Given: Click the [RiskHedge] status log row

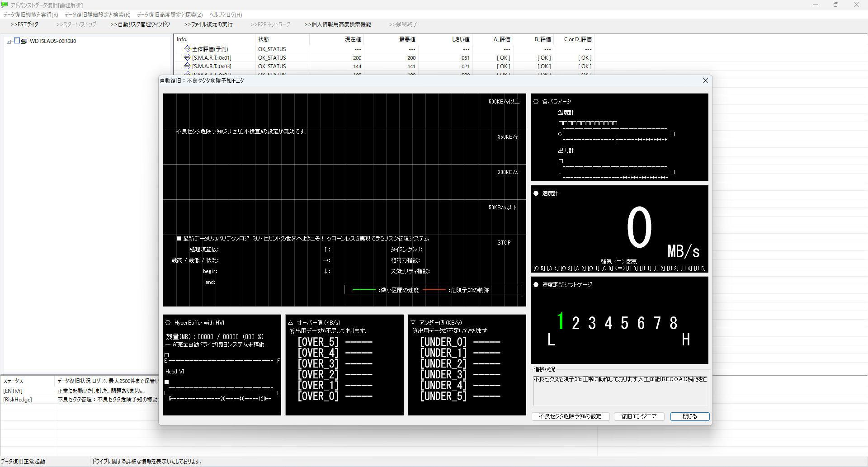Looking at the screenshot, I should coord(80,400).
